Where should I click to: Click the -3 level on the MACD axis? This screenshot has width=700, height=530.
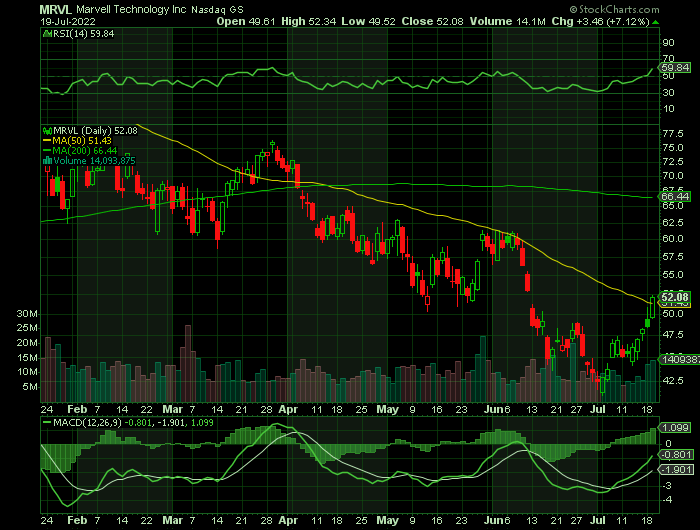[x=666, y=486]
